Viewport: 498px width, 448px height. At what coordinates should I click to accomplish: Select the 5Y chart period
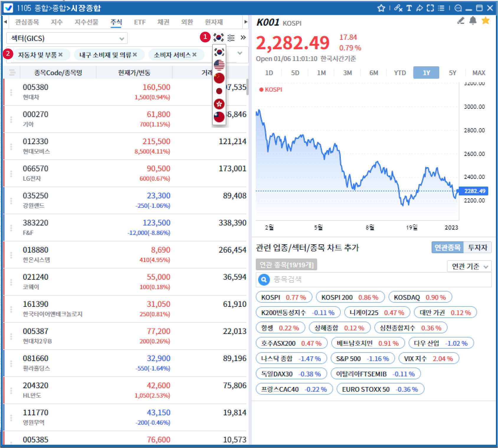[x=452, y=73]
